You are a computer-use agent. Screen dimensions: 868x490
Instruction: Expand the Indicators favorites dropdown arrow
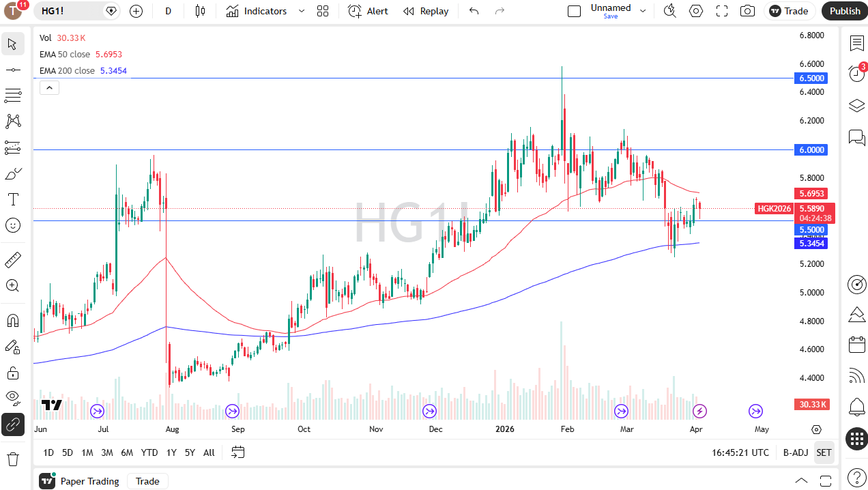301,11
